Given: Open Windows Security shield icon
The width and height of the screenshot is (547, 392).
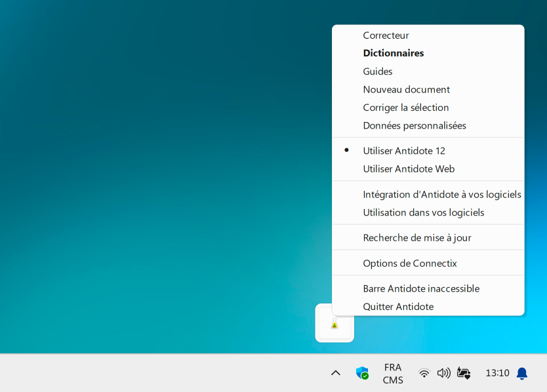Looking at the screenshot, I should point(362,373).
